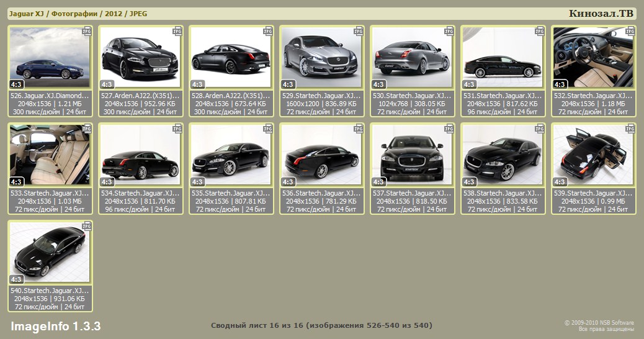644x339 pixels.
Task: Click JPG icon on 529 silver Jaguar thumbnail
Action: (359, 31)
